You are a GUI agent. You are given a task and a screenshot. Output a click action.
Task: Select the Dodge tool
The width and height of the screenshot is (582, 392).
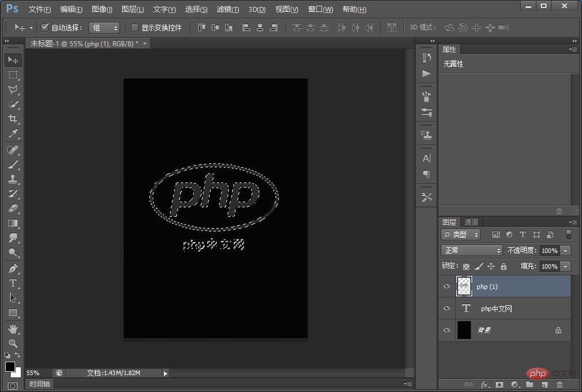coord(13,252)
